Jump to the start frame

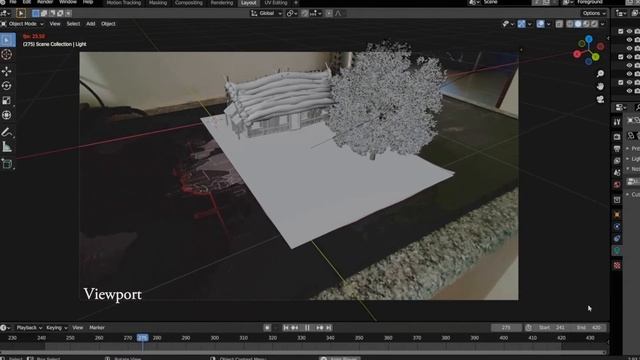pos(286,328)
